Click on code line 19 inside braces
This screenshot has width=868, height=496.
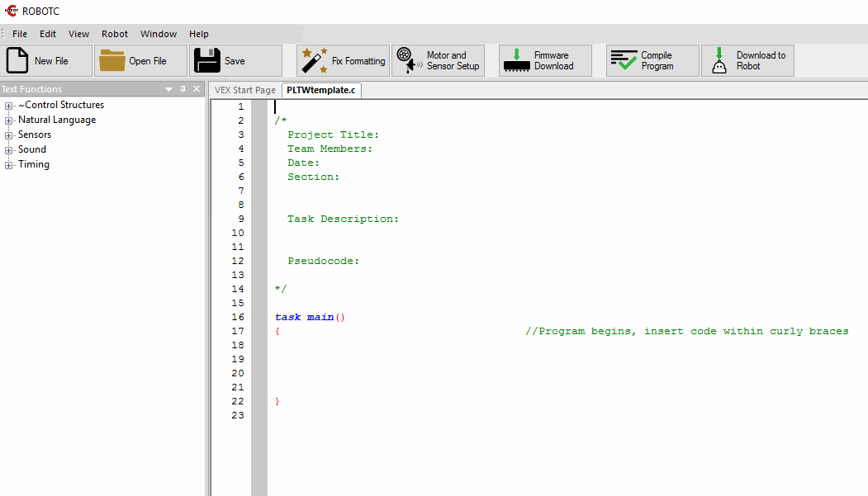413,359
